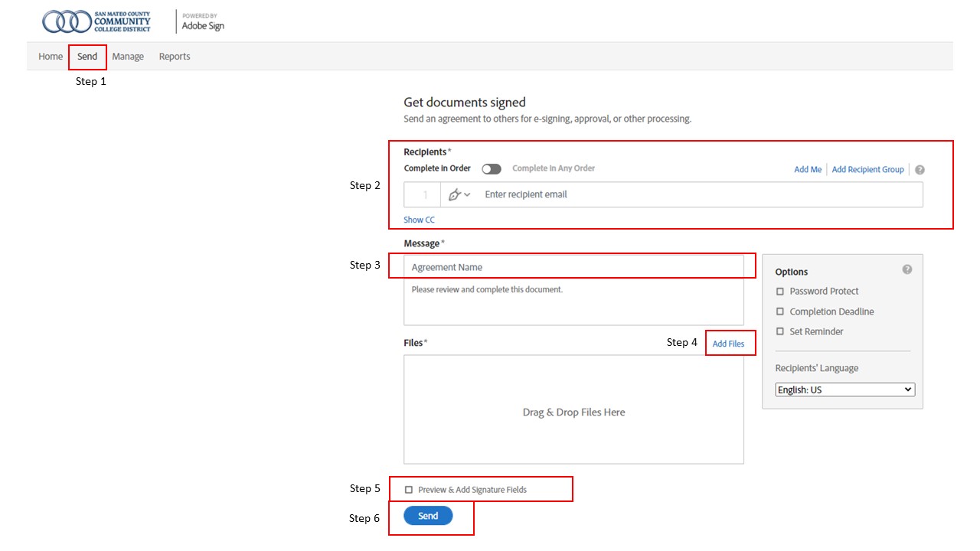
Task: Open the Send tab
Action: (x=87, y=57)
